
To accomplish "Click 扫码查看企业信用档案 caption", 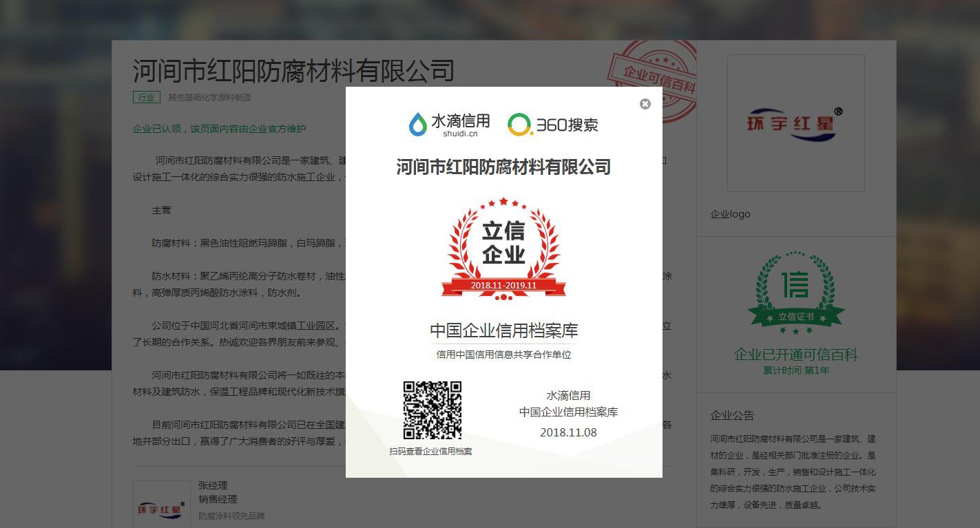I will coord(430,452).
